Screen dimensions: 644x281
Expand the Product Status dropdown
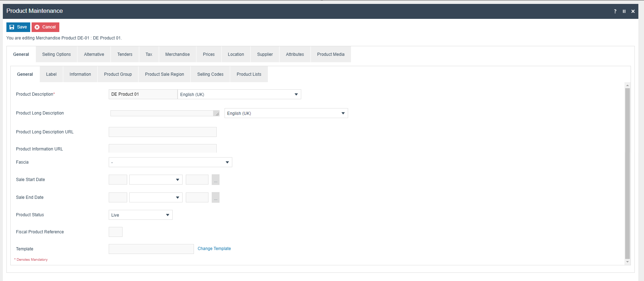pyautogui.click(x=167, y=215)
